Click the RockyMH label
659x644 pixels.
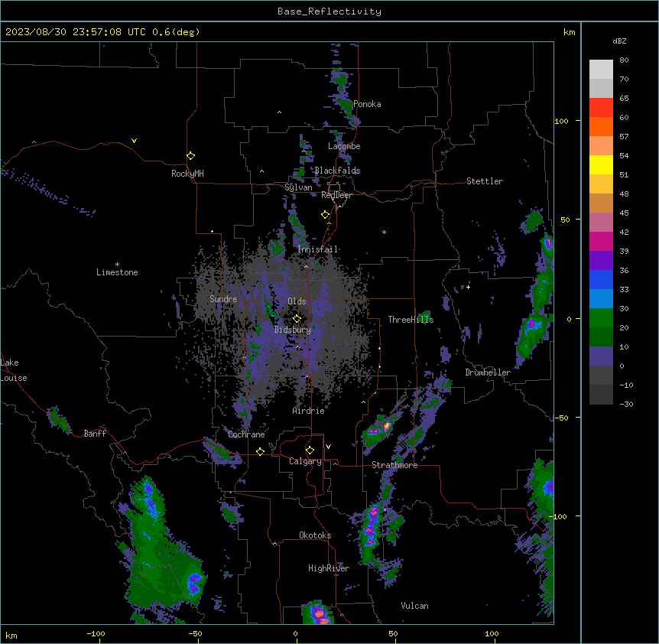(x=187, y=174)
